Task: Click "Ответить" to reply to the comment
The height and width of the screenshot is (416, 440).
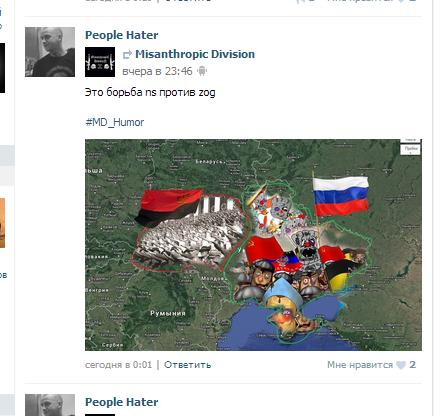Action: click(x=188, y=365)
